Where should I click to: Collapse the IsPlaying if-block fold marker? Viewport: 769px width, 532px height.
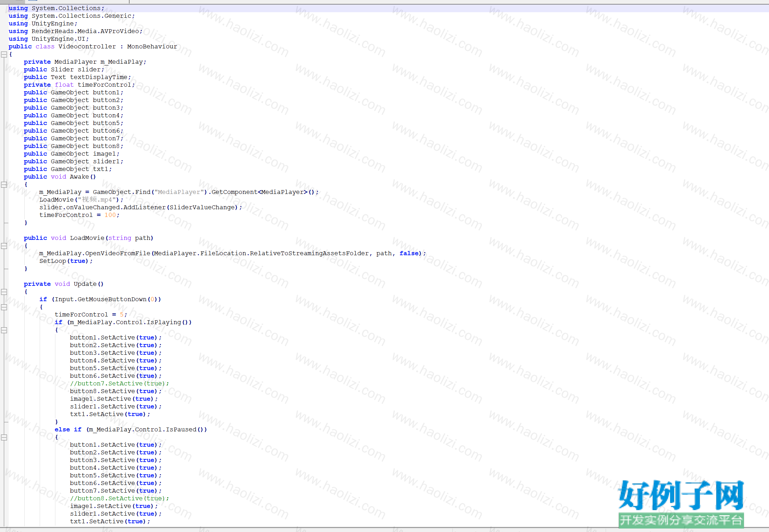pyautogui.click(x=4, y=330)
